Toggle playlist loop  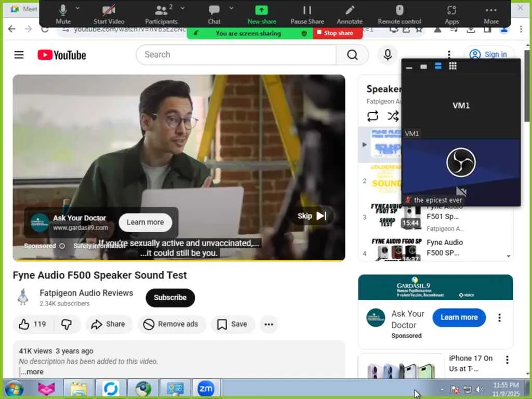tap(373, 116)
